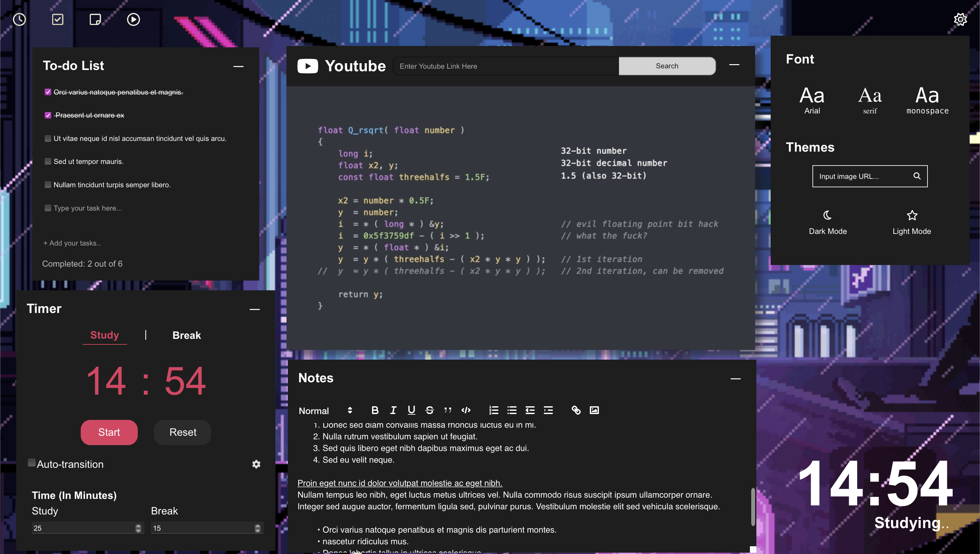Click the ordered list icon in Notes
The height and width of the screenshot is (554, 980).
(493, 410)
